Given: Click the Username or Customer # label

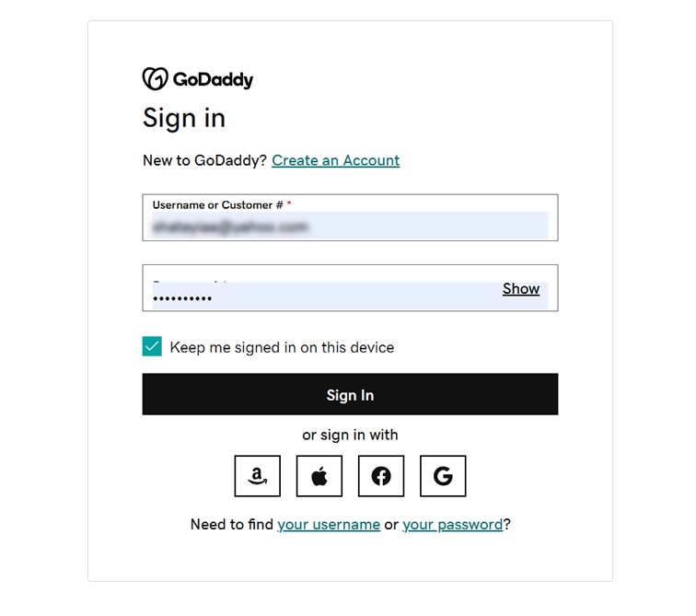Looking at the screenshot, I should 218,205.
